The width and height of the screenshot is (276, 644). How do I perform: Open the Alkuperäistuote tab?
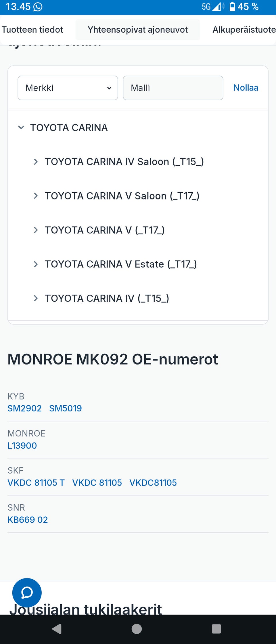244,30
